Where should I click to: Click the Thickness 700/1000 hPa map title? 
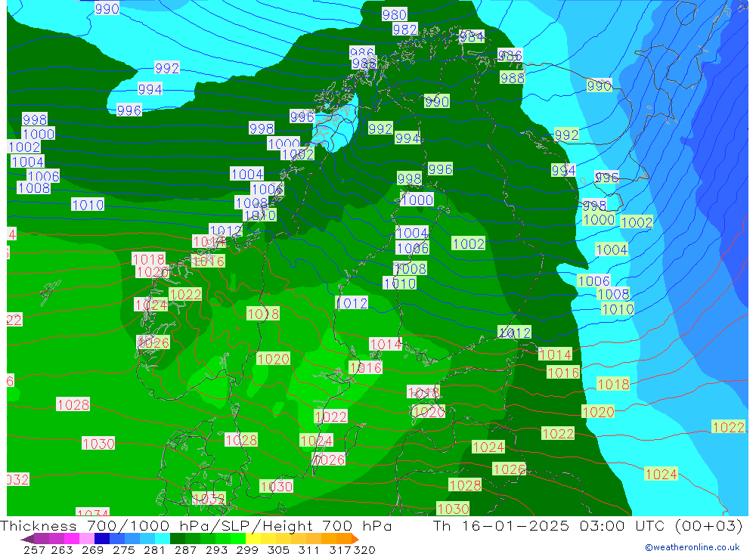197,526
